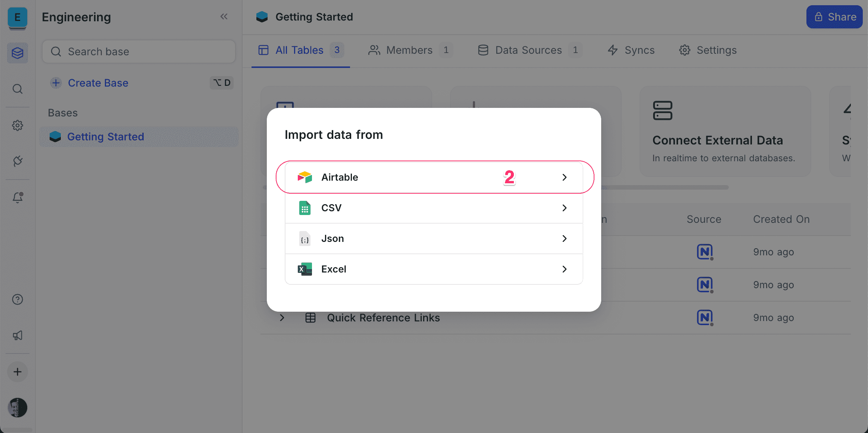Expand the Quick Reference Links section
Image resolution: width=868 pixels, height=433 pixels.
[x=282, y=318]
